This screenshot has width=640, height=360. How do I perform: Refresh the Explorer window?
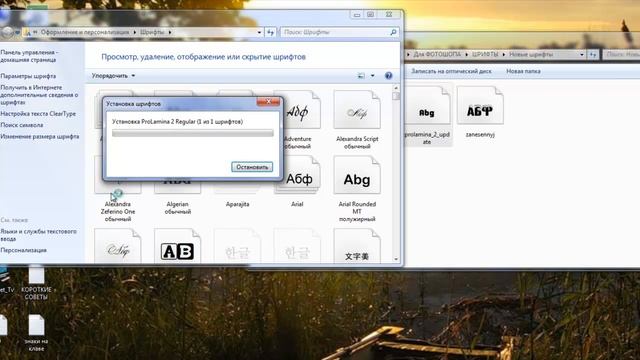pyautogui.click(x=593, y=54)
